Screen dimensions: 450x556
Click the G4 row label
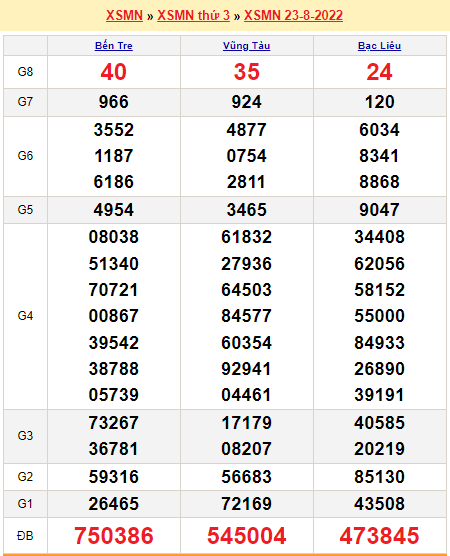pyautogui.click(x=25, y=316)
